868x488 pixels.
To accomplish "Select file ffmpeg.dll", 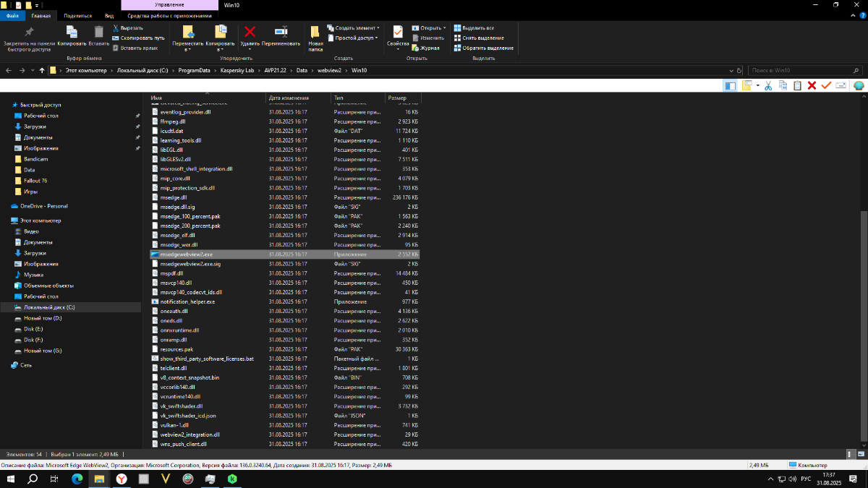I will [x=172, y=121].
